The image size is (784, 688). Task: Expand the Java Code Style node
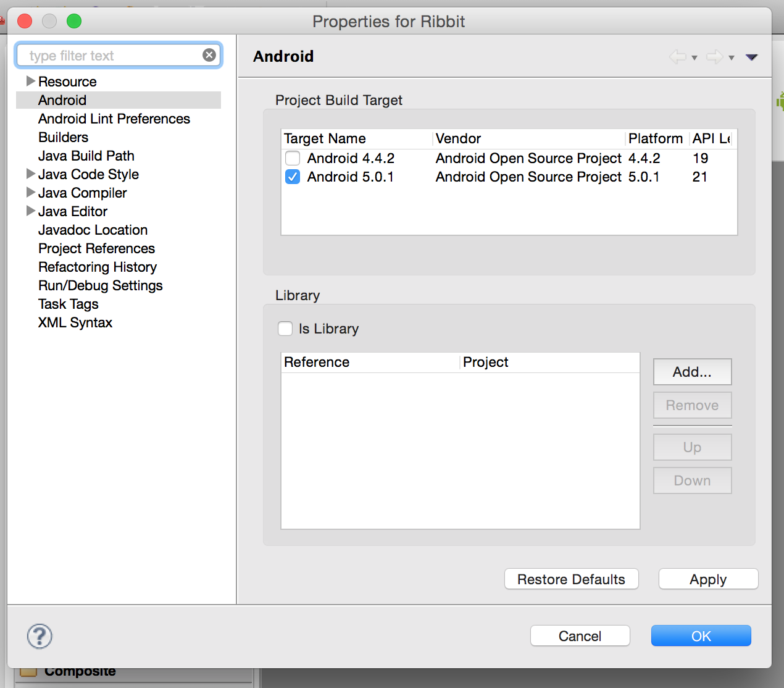coord(30,174)
